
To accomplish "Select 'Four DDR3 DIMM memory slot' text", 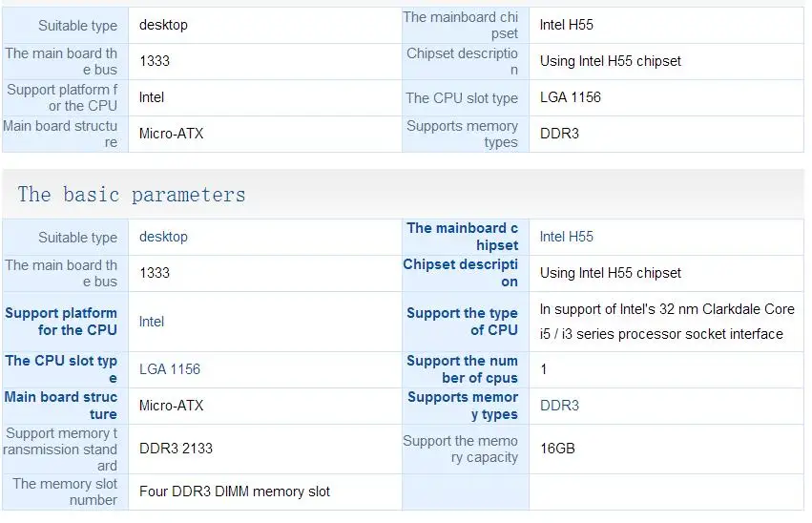I will (x=235, y=492).
